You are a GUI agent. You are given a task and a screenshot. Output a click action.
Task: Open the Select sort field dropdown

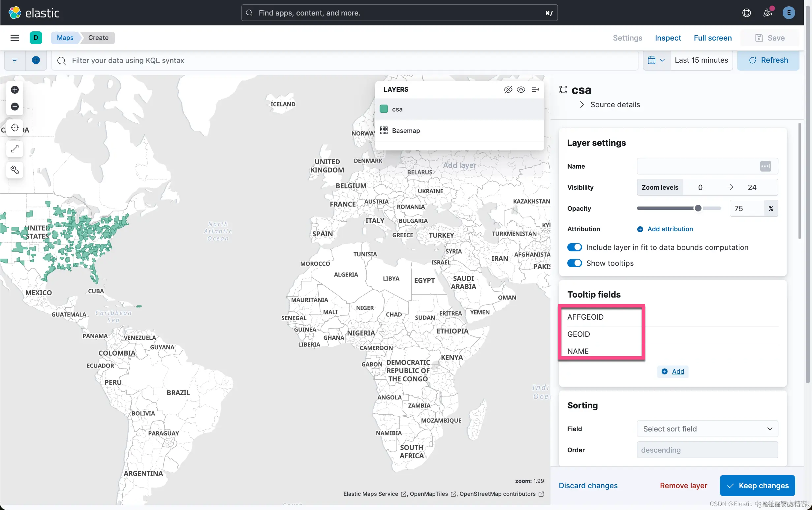(707, 429)
